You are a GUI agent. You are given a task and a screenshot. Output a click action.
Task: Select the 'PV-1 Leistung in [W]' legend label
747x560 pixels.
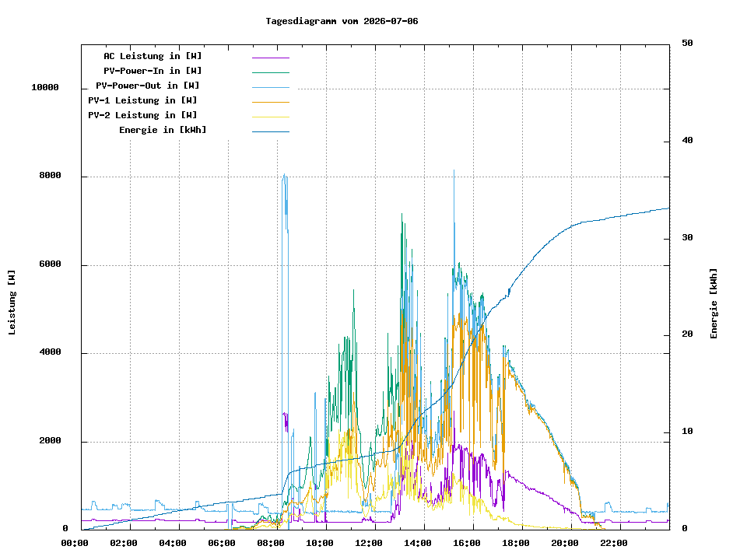click(x=142, y=100)
